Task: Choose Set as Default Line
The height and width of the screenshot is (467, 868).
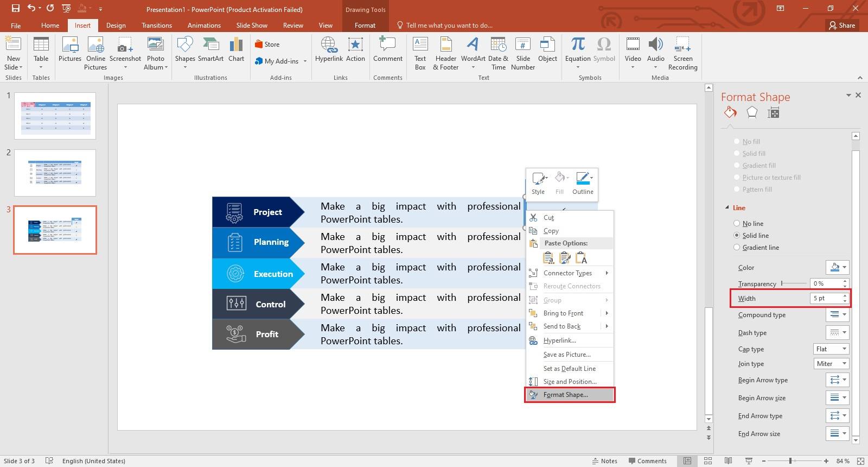Action: click(570, 368)
